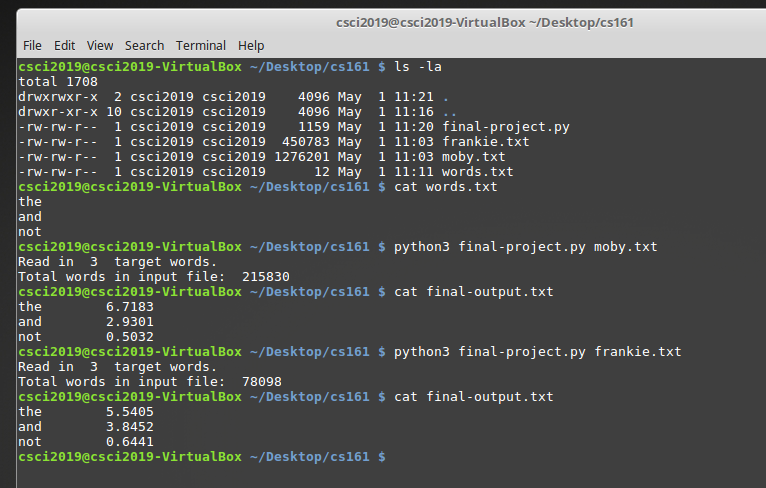Image resolution: width=766 pixels, height=488 pixels.
Task: Click the final-project.py file name in listing
Action: click(x=506, y=127)
